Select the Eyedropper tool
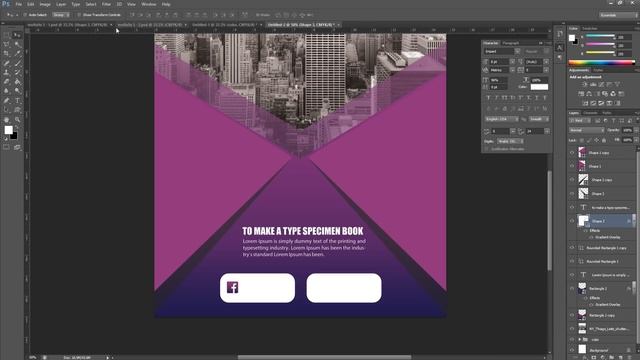This screenshot has height=360, width=640. pyautogui.click(x=17, y=53)
